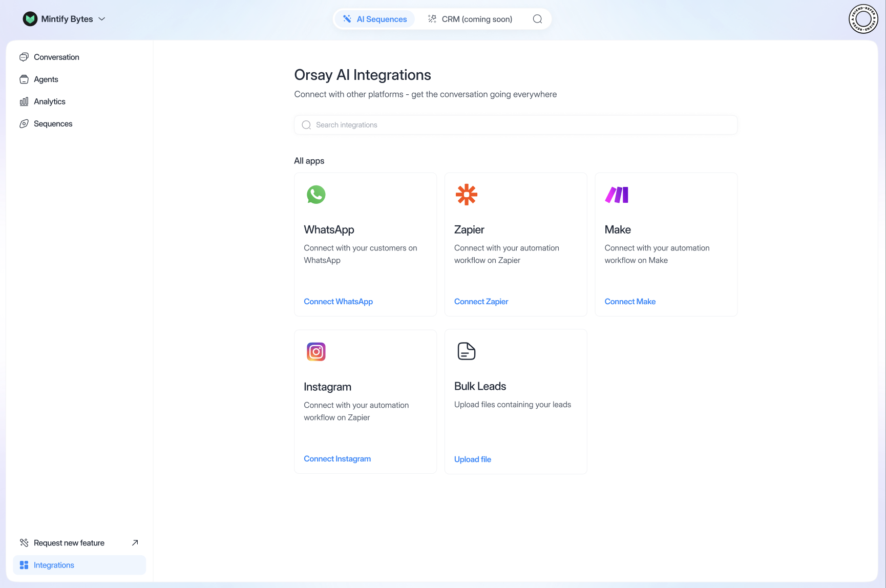Click the WhatsApp card title
The image size is (886, 588).
pos(329,230)
